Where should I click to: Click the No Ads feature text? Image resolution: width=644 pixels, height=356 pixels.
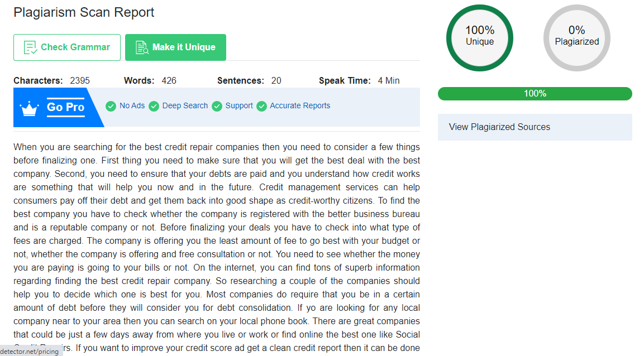132,106
